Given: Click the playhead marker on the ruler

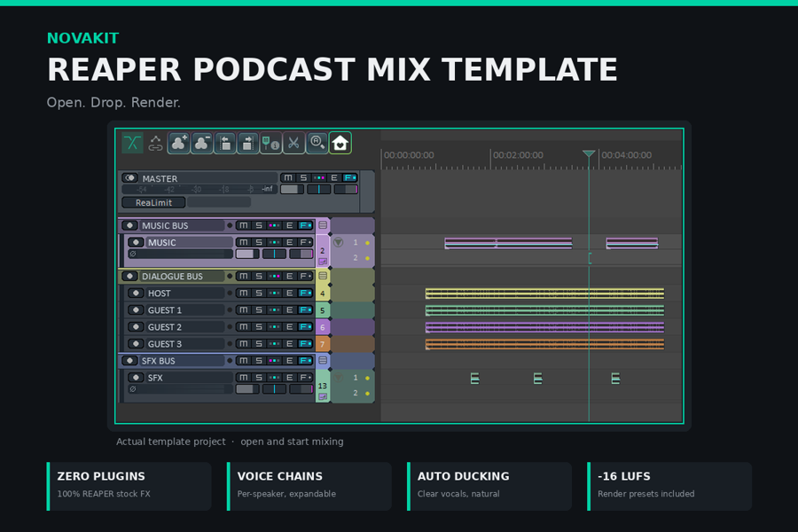Looking at the screenshot, I should click(x=589, y=153).
